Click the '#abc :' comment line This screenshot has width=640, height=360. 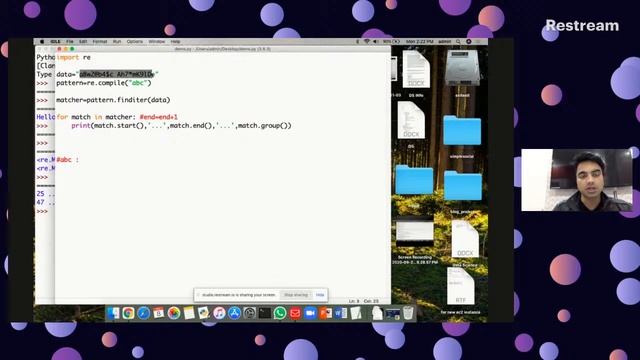pyautogui.click(x=68, y=160)
